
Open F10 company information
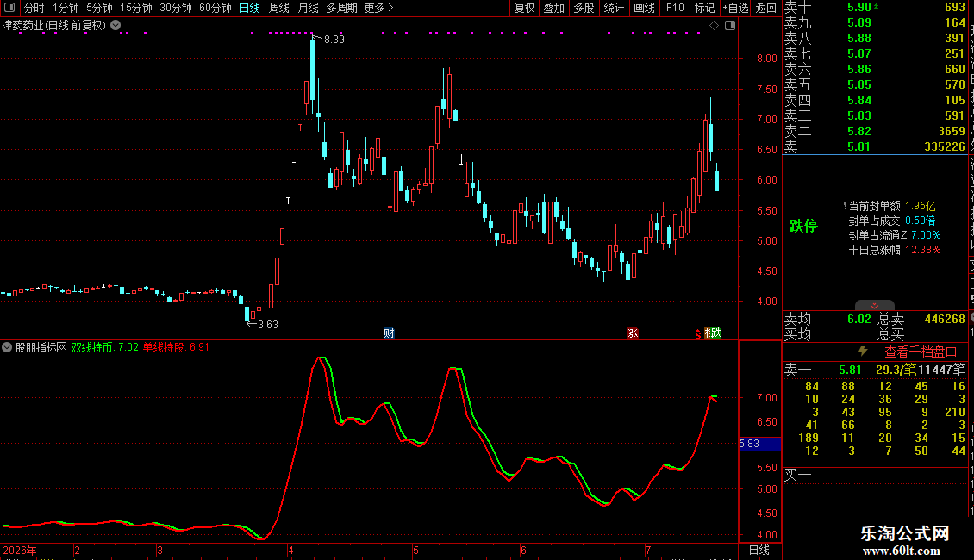tap(675, 8)
